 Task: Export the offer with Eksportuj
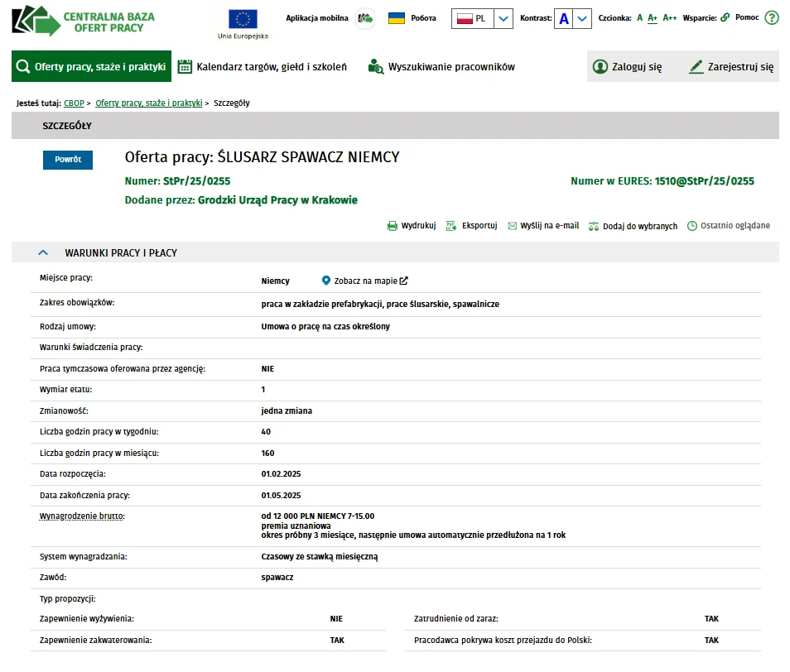471,226
